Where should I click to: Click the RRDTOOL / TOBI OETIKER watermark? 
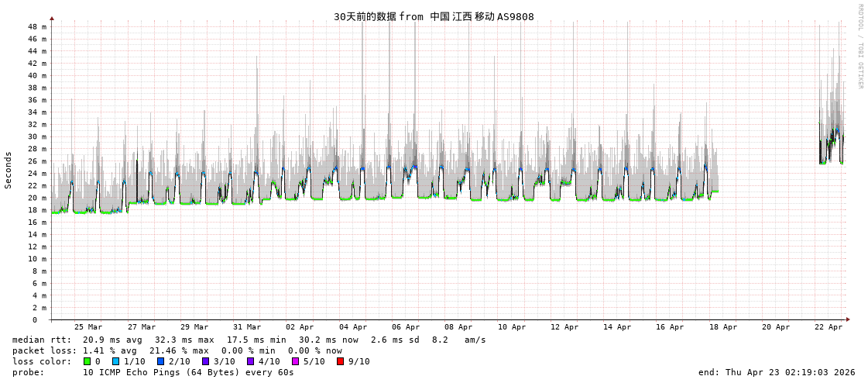coord(859,47)
